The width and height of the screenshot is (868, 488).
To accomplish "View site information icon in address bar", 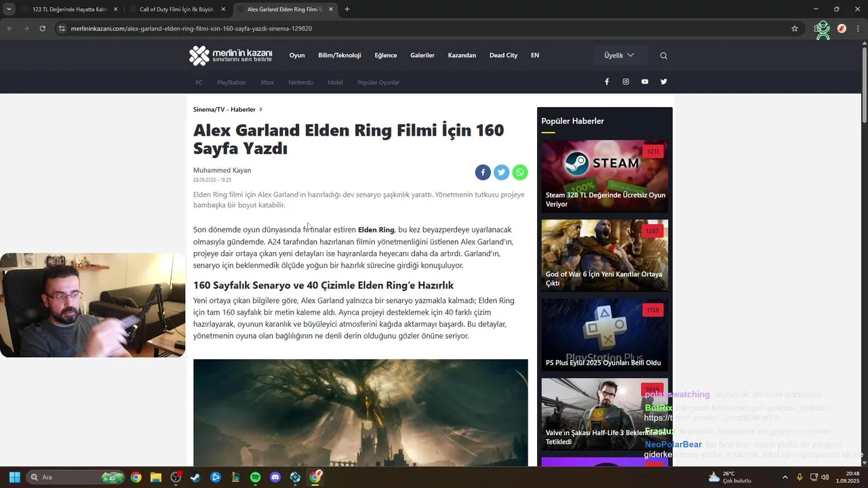I will click(62, 28).
